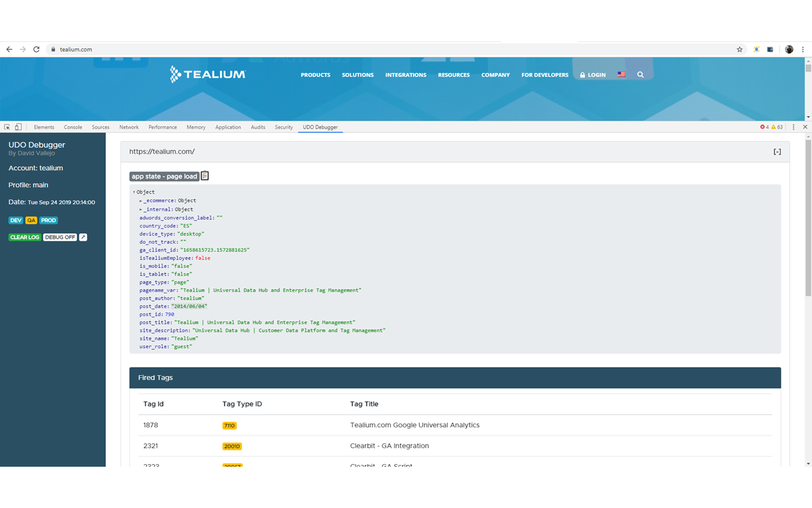Copy app state with the clipboard icon
812x508 pixels.
pos(205,176)
